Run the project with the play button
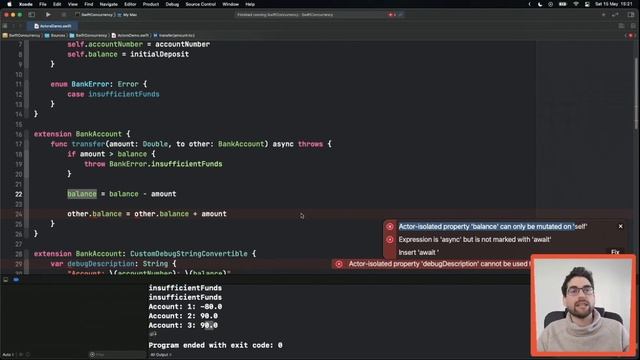Screen dimensions: 640x360 tap(48, 15)
